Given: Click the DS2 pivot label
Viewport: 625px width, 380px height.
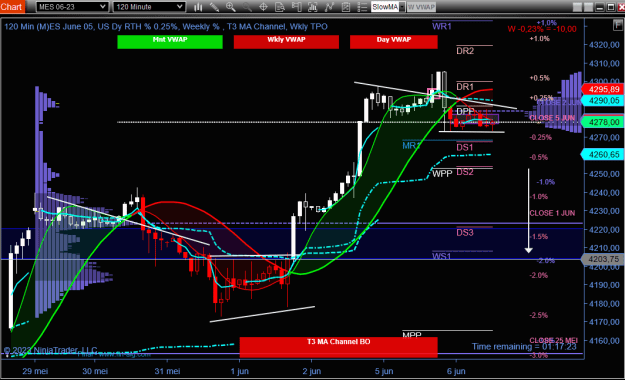Looking at the screenshot, I should [465, 172].
